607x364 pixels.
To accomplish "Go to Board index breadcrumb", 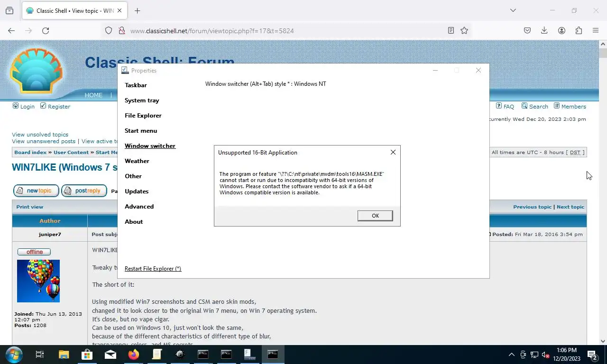I will pos(30,153).
